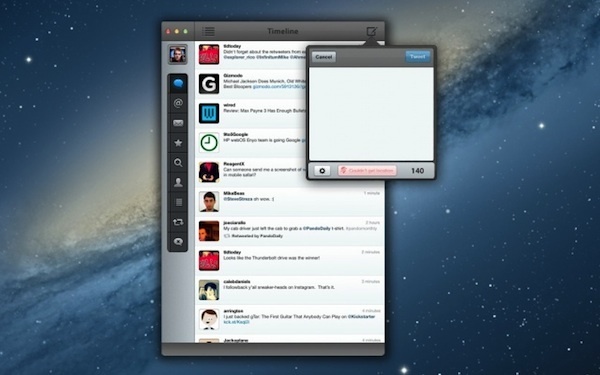600x375 pixels.
Task: Click the retweet icon beside Retweeted by PandoDaily
Action: [227, 236]
